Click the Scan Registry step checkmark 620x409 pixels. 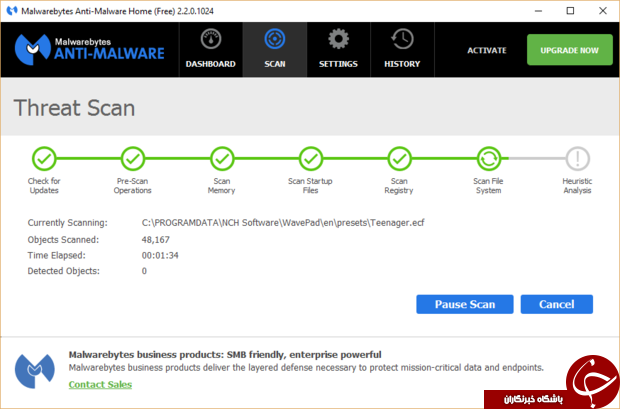point(400,159)
